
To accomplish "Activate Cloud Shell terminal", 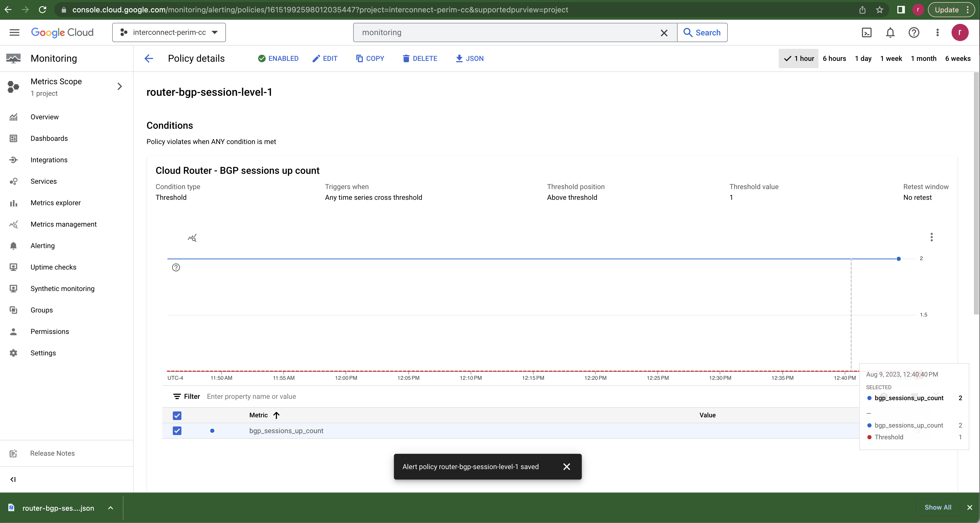I will tap(867, 33).
